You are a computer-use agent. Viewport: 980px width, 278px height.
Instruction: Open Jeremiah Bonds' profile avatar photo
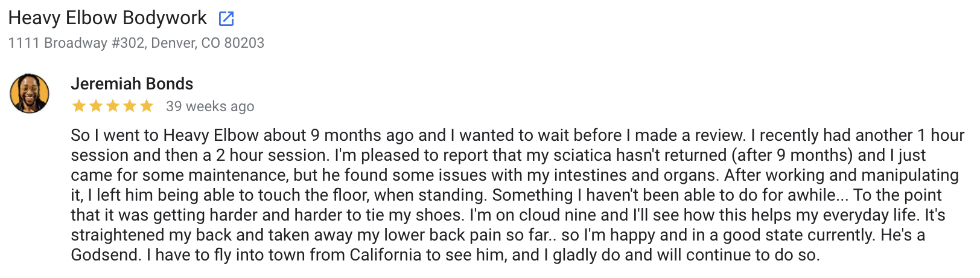pyautogui.click(x=30, y=94)
